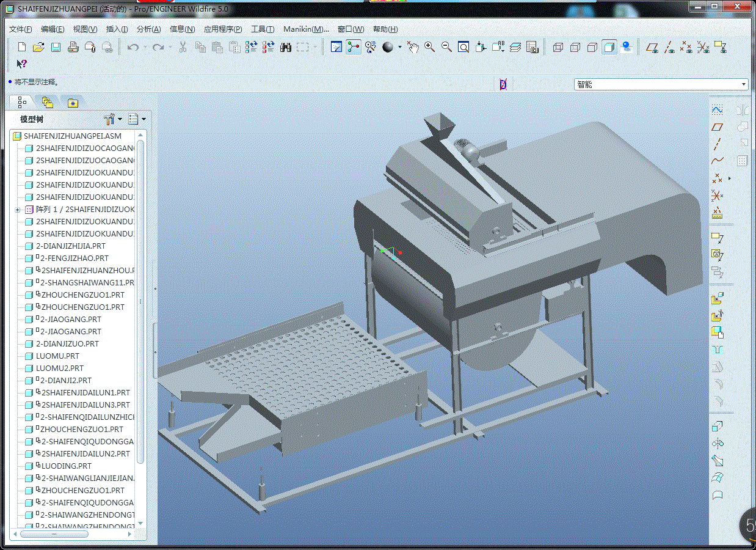
Task: Expand the pattern 阵列 1 tree node
Action: pos(18,209)
